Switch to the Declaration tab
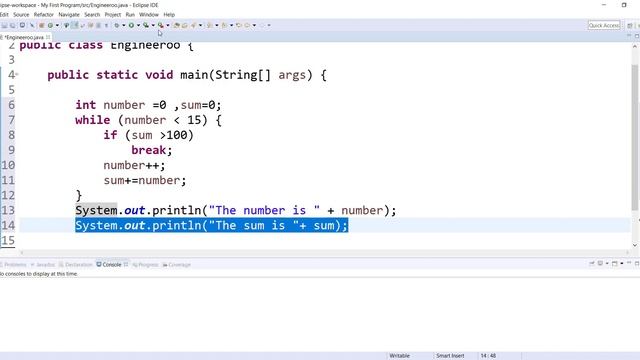 (76, 264)
